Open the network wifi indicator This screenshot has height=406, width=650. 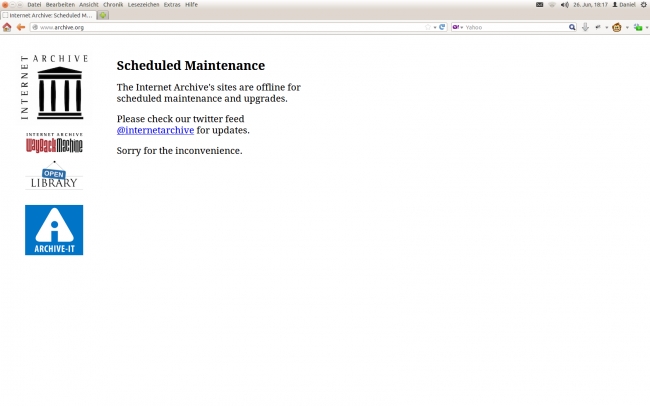(552, 5)
